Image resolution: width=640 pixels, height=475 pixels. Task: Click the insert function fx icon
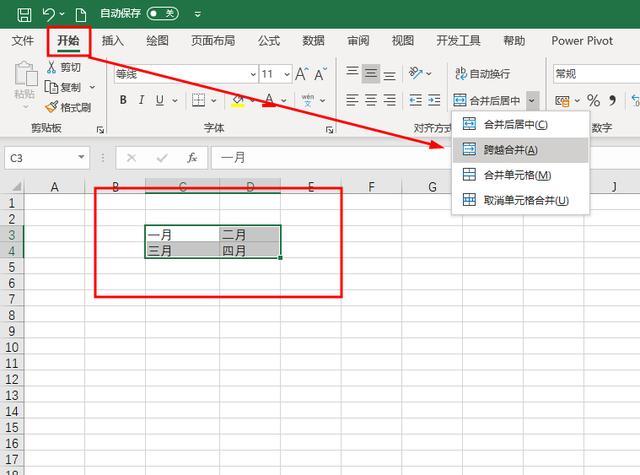point(192,158)
